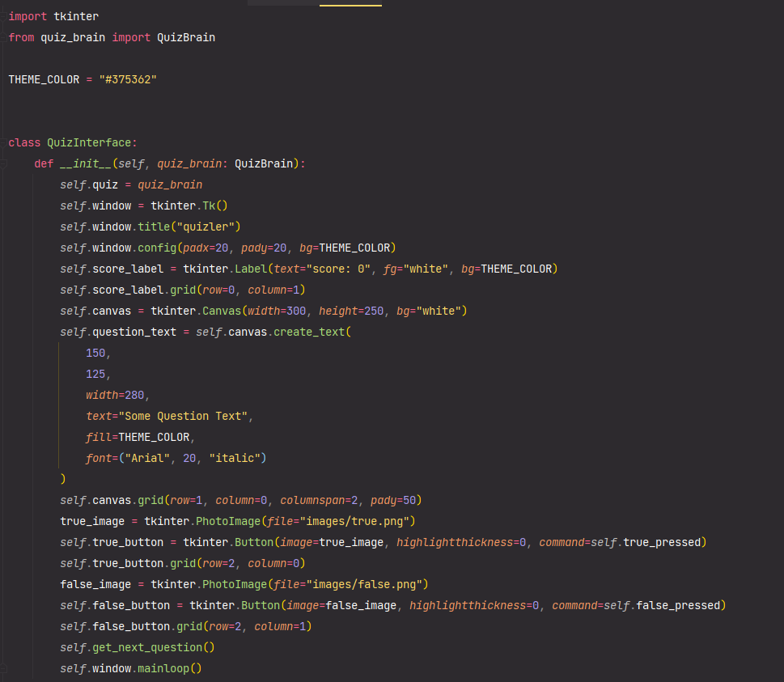
Task: Click 'fill=THEME_COLOR' argument
Action: (x=138, y=437)
